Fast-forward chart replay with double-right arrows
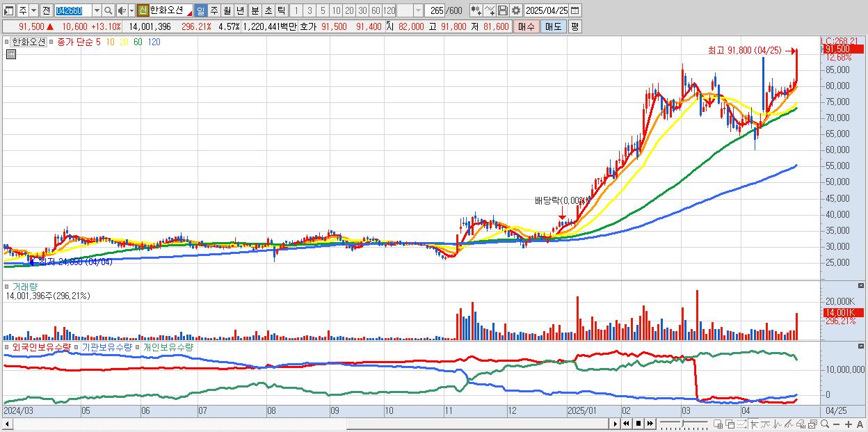 (650, 424)
